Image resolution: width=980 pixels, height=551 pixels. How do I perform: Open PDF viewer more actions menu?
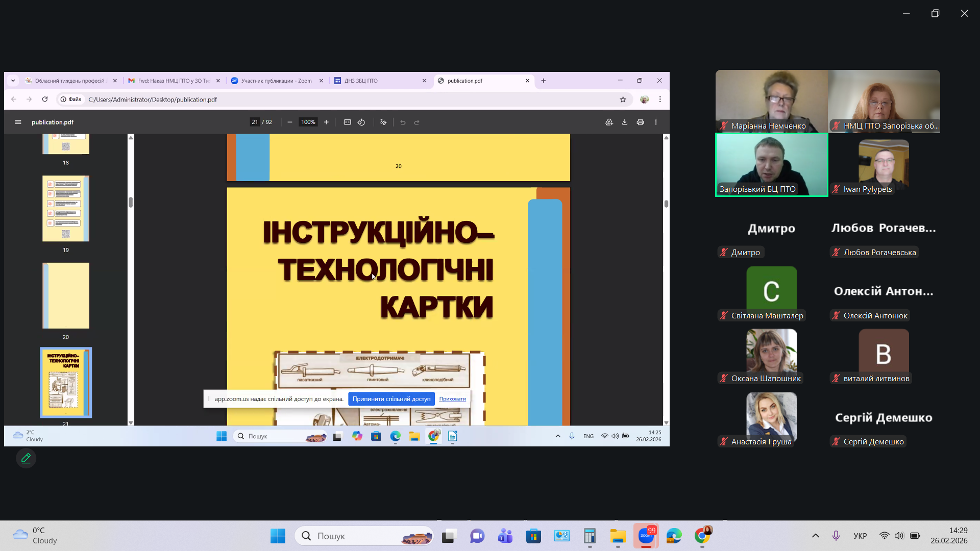pyautogui.click(x=656, y=122)
